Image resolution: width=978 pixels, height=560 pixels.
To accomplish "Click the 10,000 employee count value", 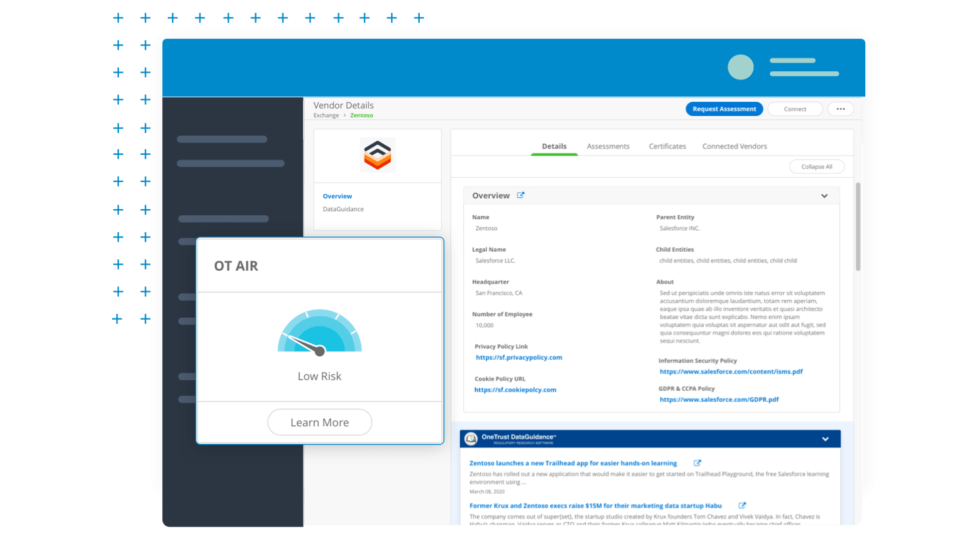I will coord(485,326).
